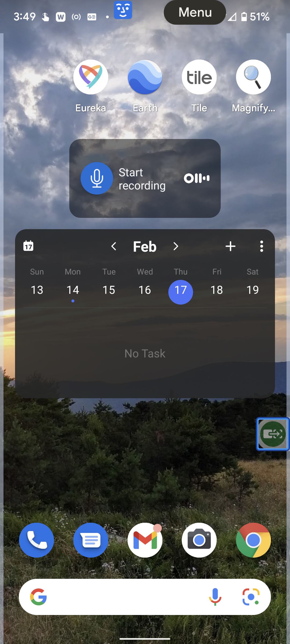Navigate to next month in calendar

tap(176, 246)
